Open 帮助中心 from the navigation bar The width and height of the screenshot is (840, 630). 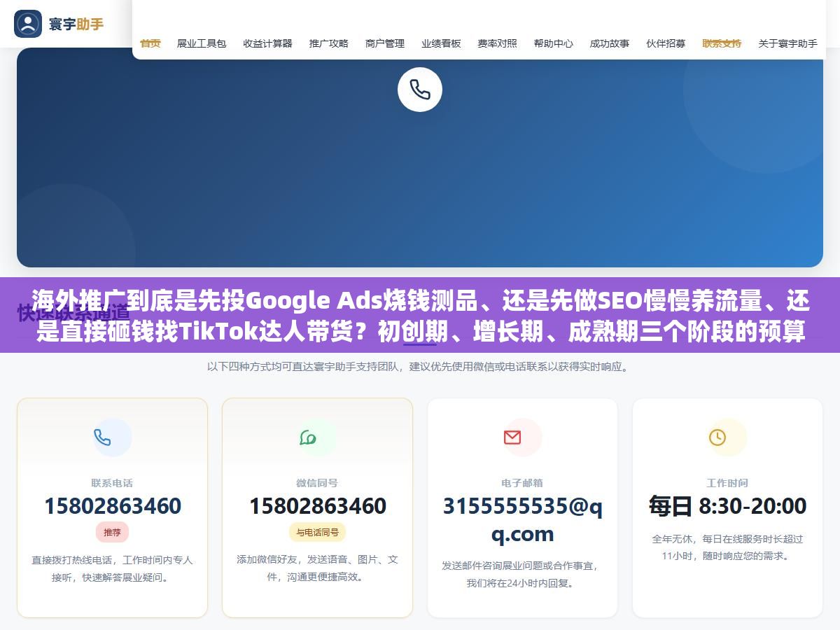click(x=554, y=43)
